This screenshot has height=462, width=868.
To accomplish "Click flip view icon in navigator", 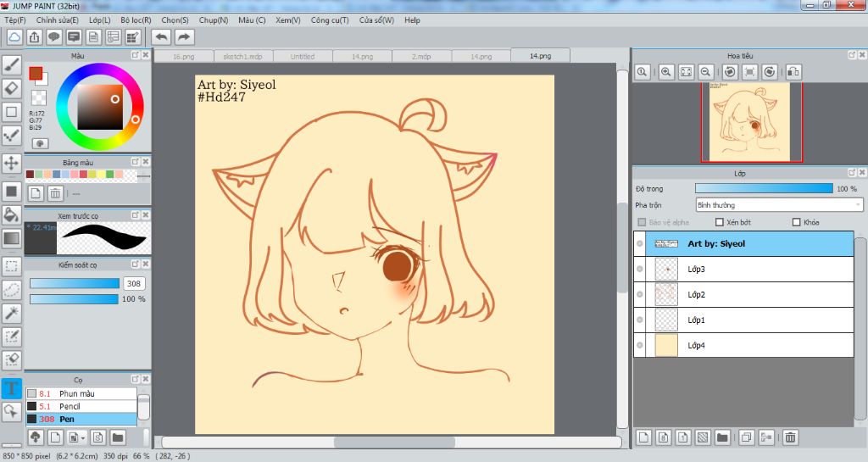I will coord(793,72).
